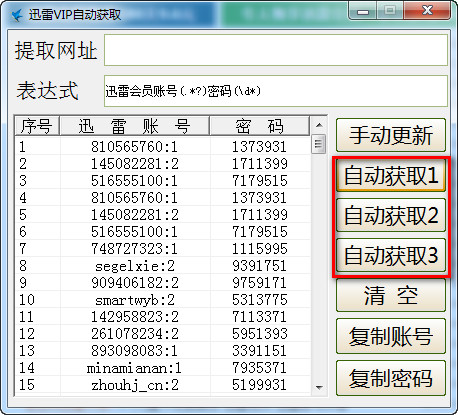
Task: Click the 表达式 regex input field
Action: 276,91
